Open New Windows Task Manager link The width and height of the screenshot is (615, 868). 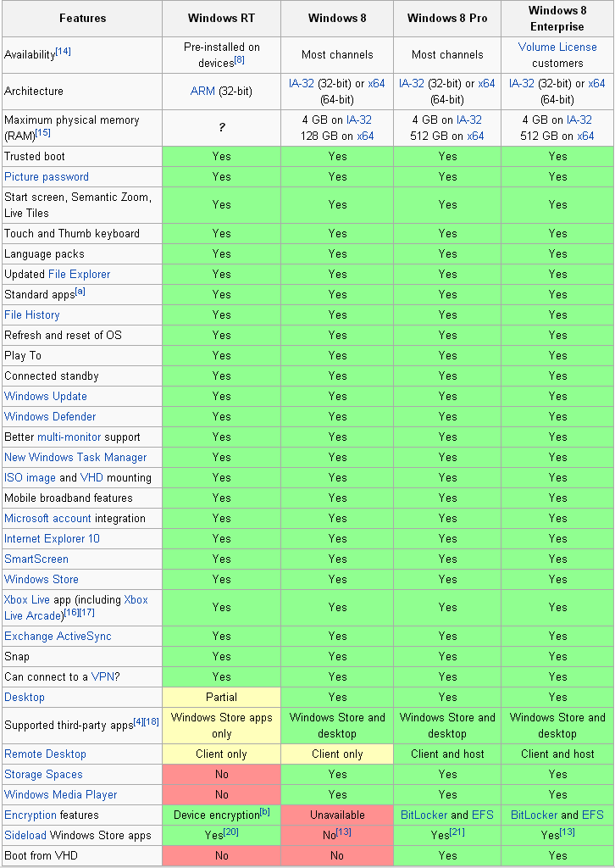(75, 457)
